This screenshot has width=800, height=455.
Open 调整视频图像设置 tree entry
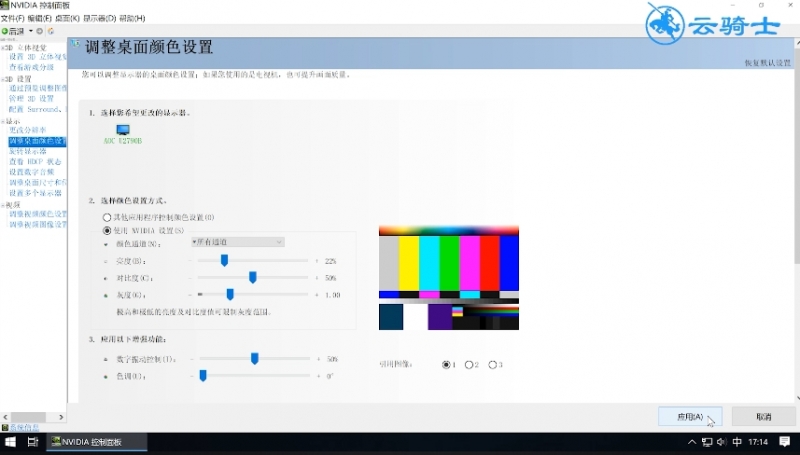38,224
